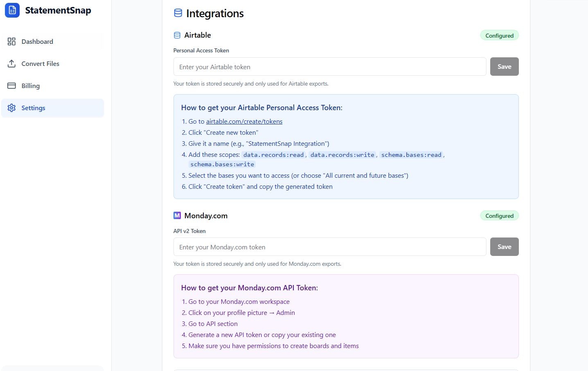Click step 'Generate a new API token'
This screenshot has height=371, width=588.
(262, 335)
